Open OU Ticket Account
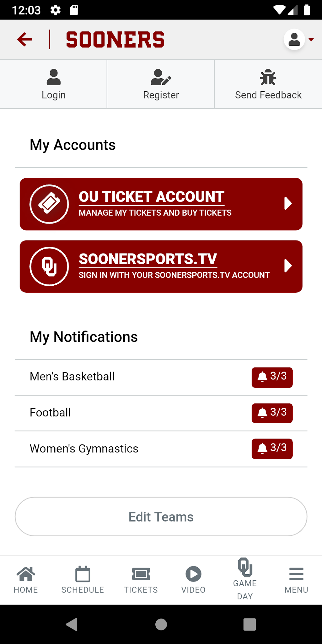The width and height of the screenshot is (322, 644). (152, 204)
